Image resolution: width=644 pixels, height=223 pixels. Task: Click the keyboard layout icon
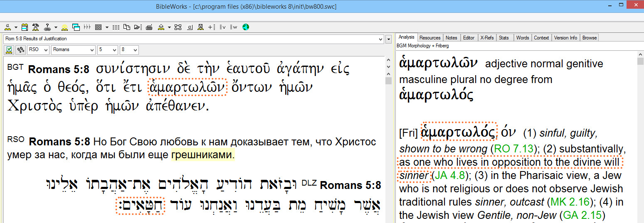(x=149, y=27)
